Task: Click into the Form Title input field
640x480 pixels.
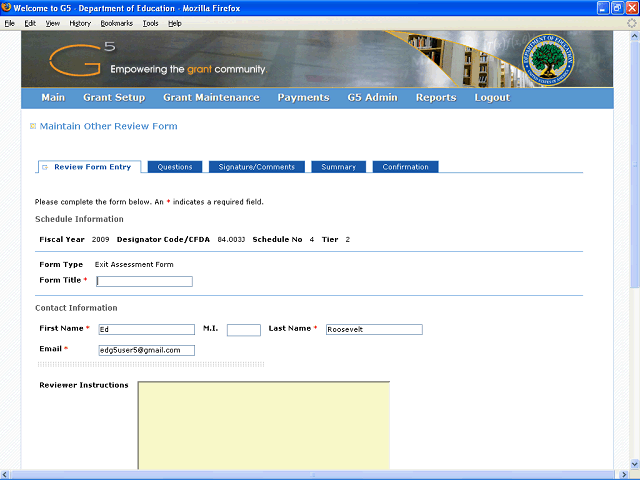Action: point(144,281)
